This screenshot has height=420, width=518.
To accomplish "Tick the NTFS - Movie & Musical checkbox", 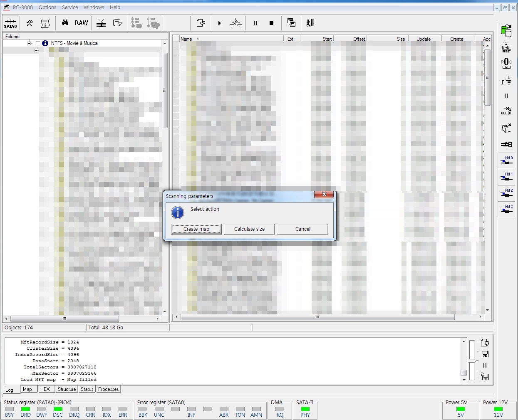I will [38, 43].
